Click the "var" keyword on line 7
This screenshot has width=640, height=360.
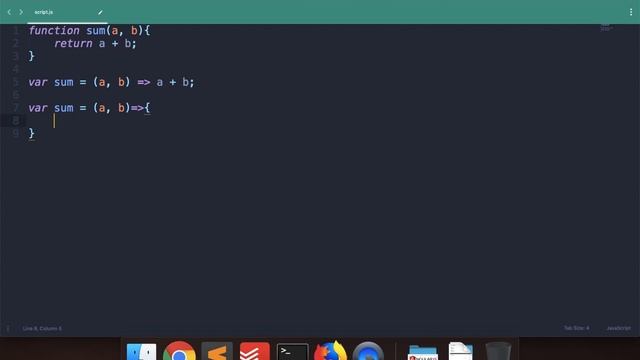(x=38, y=108)
